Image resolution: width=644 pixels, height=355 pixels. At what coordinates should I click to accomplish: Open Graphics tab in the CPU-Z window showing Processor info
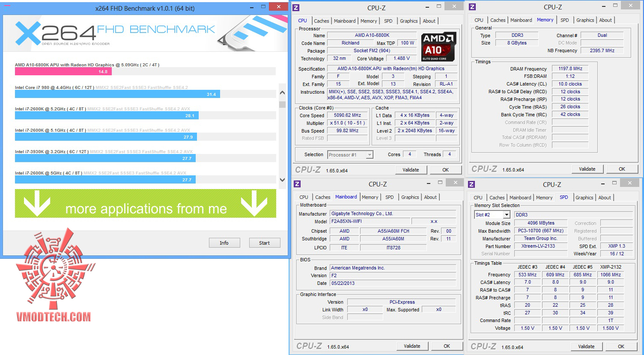408,21
